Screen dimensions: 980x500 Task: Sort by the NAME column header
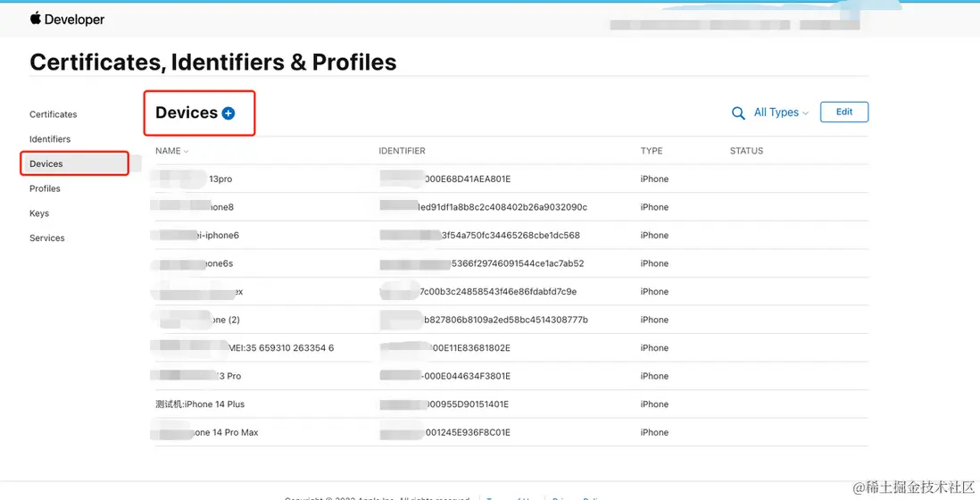coord(172,151)
